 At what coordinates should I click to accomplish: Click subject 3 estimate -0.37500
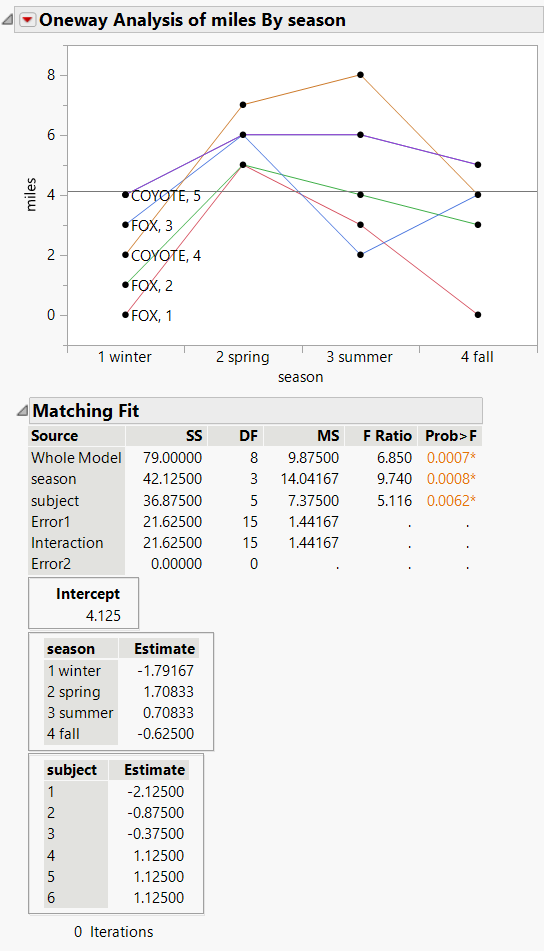(x=155, y=834)
